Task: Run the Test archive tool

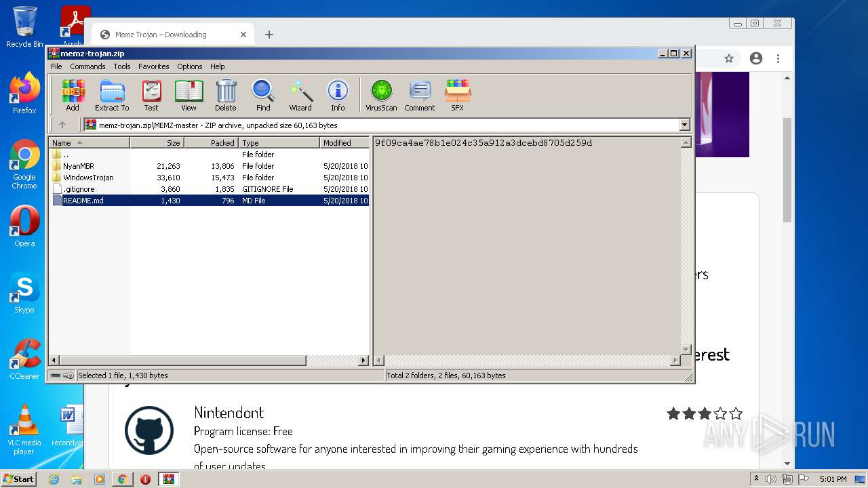Action: click(151, 95)
